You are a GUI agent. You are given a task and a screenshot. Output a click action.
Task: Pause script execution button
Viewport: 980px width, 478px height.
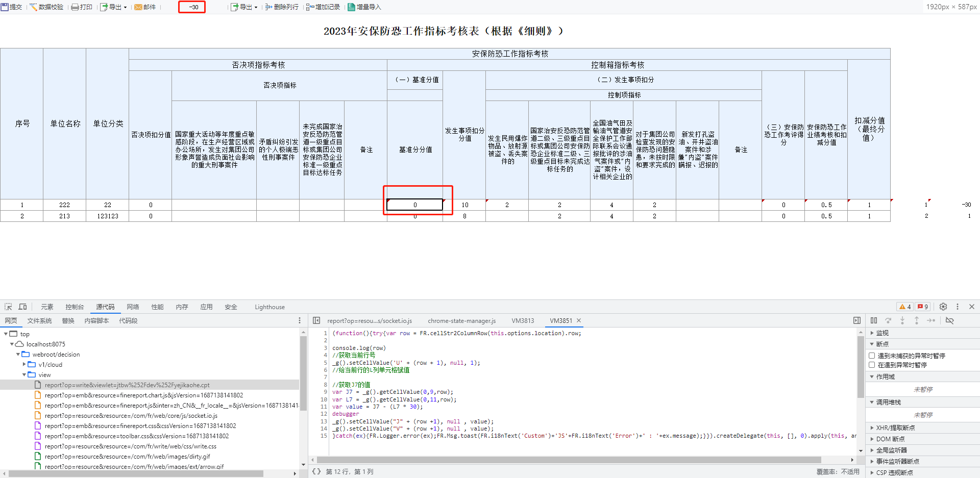click(x=874, y=320)
